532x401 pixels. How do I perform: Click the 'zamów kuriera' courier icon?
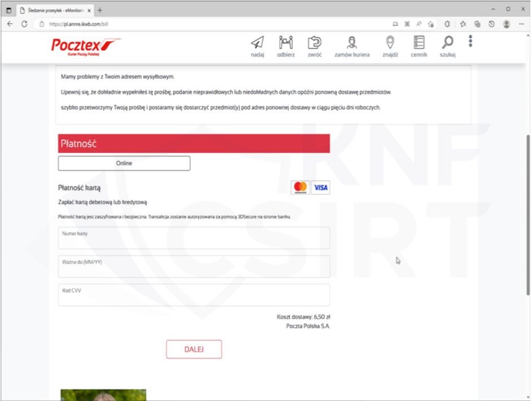coord(352,43)
